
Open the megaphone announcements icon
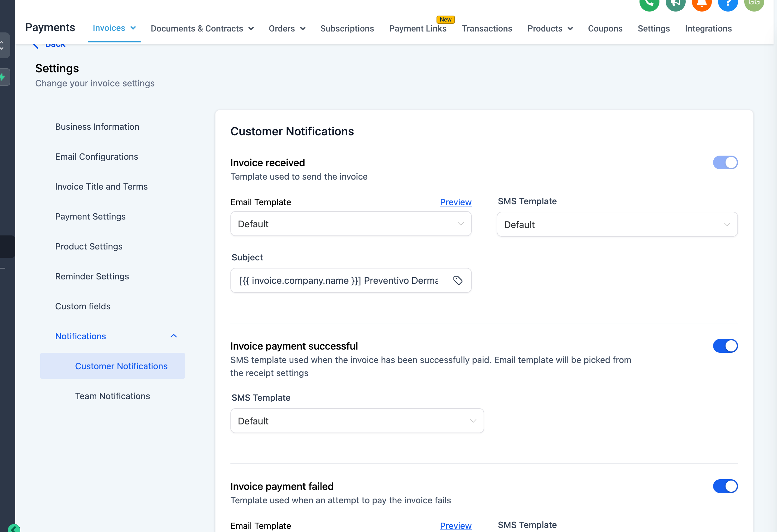(675, 3)
